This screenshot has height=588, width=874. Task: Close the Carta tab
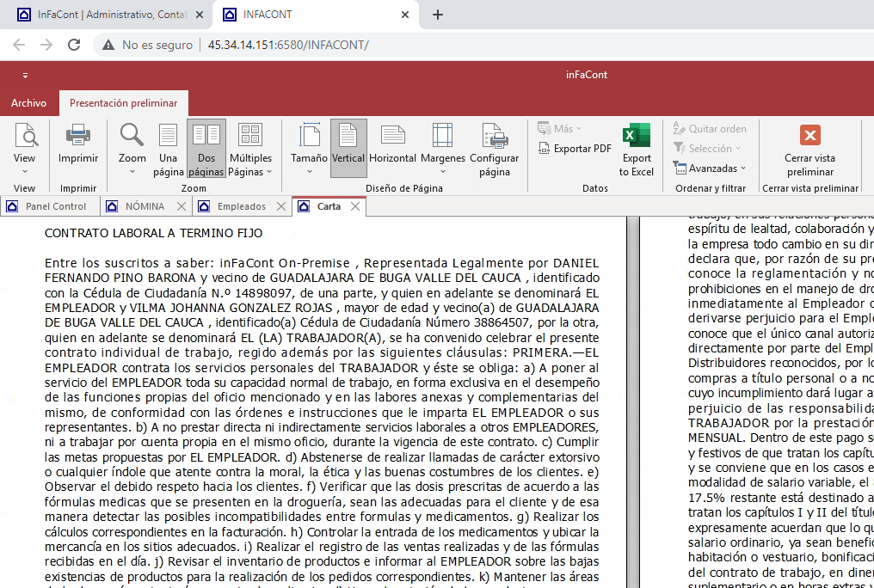point(355,206)
